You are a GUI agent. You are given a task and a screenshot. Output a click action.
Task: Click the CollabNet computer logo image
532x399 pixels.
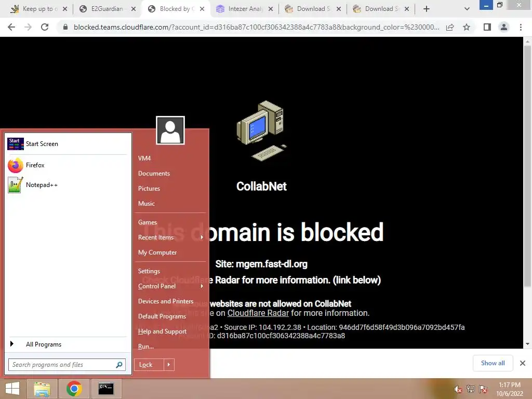[x=262, y=131]
